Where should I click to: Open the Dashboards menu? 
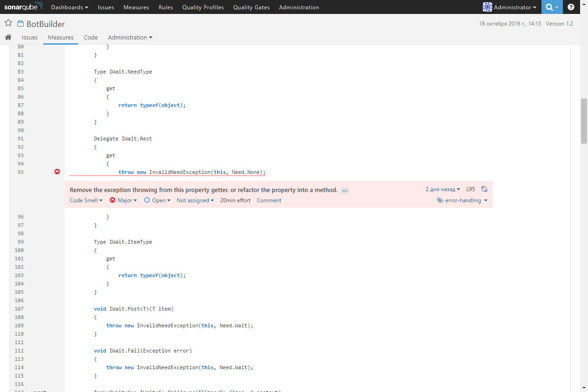pyautogui.click(x=69, y=7)
